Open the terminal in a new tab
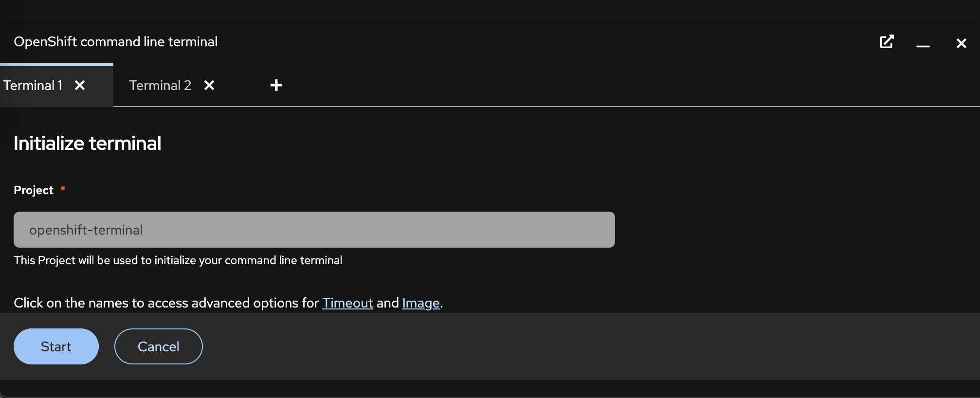The width and height of the screenshot is (980, 398). (x=887, y=42)
